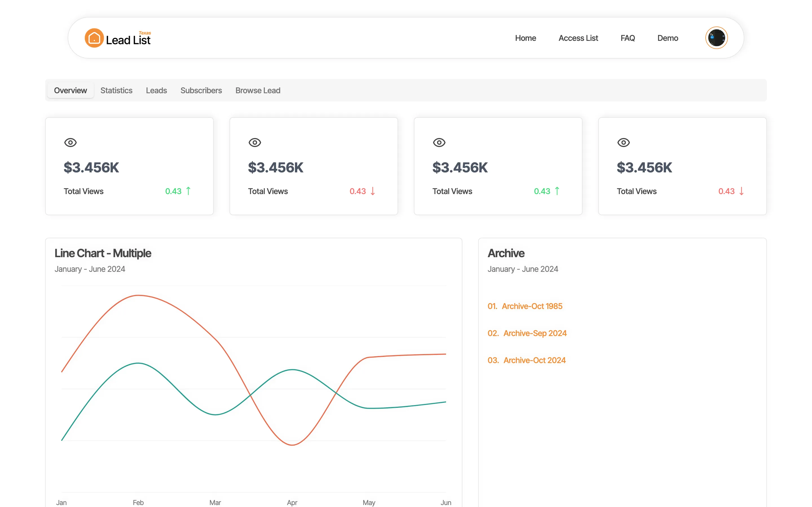Click eye icon in second stats card

click(x=255, y=143)
